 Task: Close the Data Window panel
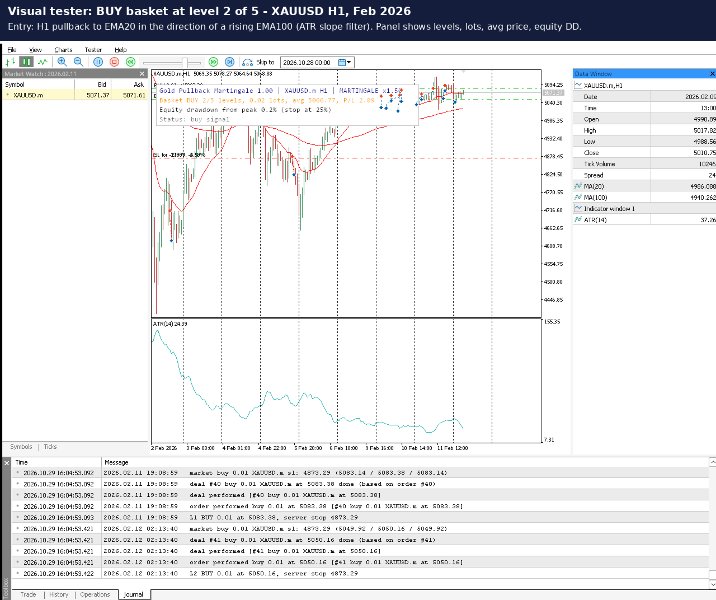coord(712,74)
